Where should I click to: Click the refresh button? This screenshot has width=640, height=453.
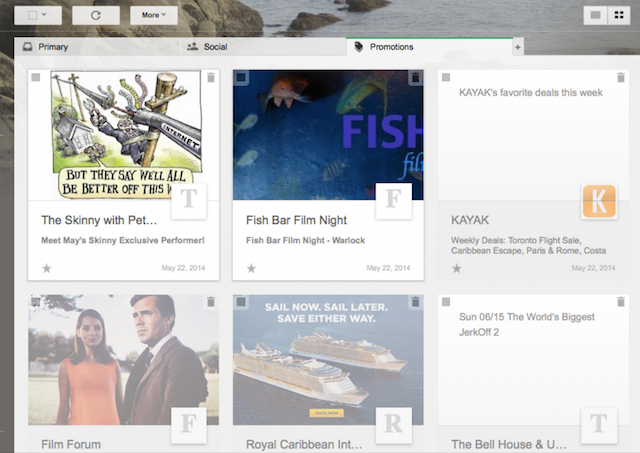coord(96,15)
